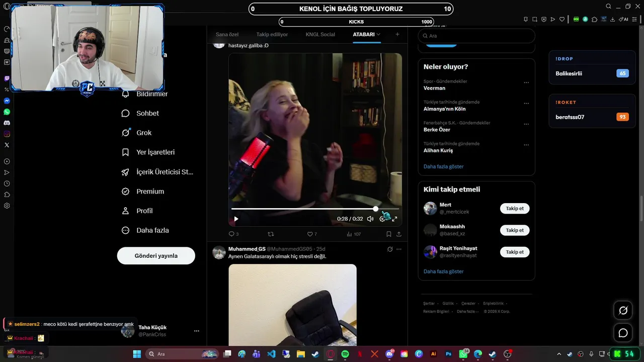Screen dimensions: 644x362
Task: Open more options for Almanya'nın Köln trend
Action: pyautogui.click(x=526, y=104)
